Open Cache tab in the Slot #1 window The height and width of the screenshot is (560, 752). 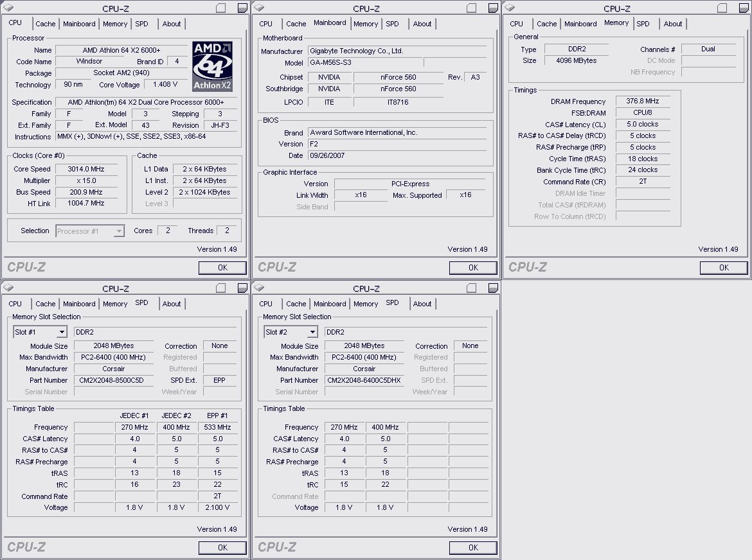pos(45,304)
